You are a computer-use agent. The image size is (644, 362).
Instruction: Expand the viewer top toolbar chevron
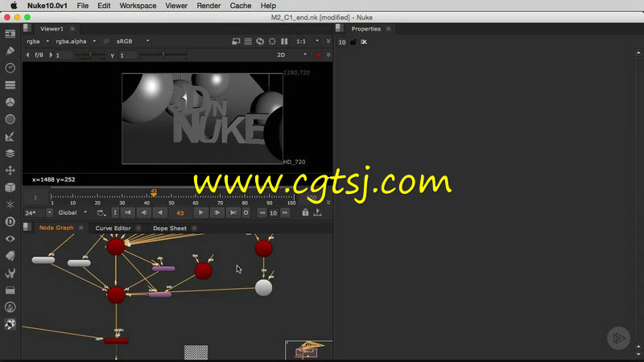coord(328,42)
